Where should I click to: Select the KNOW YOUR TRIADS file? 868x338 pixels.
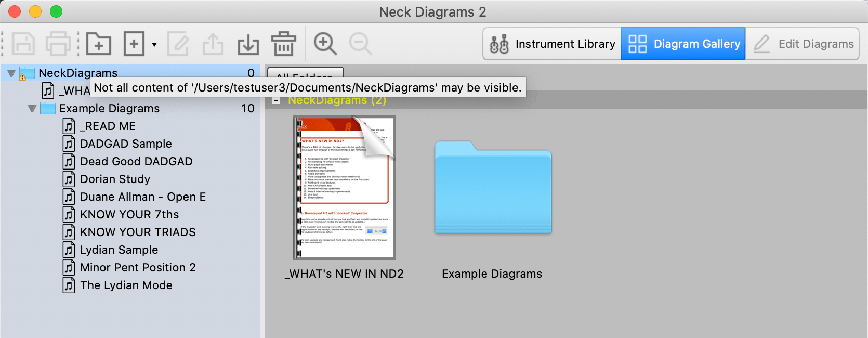(130, 232)
